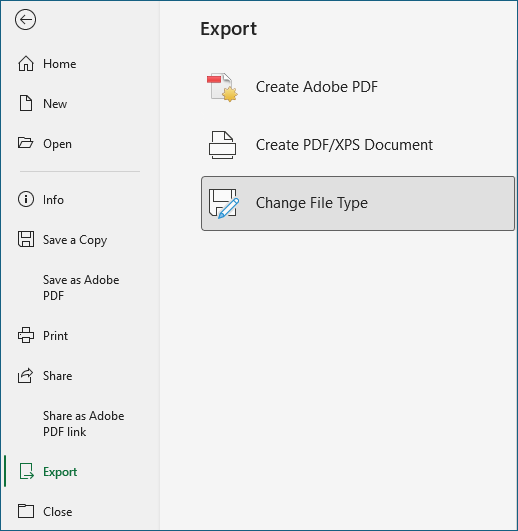The height and width of the screenshot is (531, 518).
Task: Click the Open folder icon
Action: click(x=25, y=143)
